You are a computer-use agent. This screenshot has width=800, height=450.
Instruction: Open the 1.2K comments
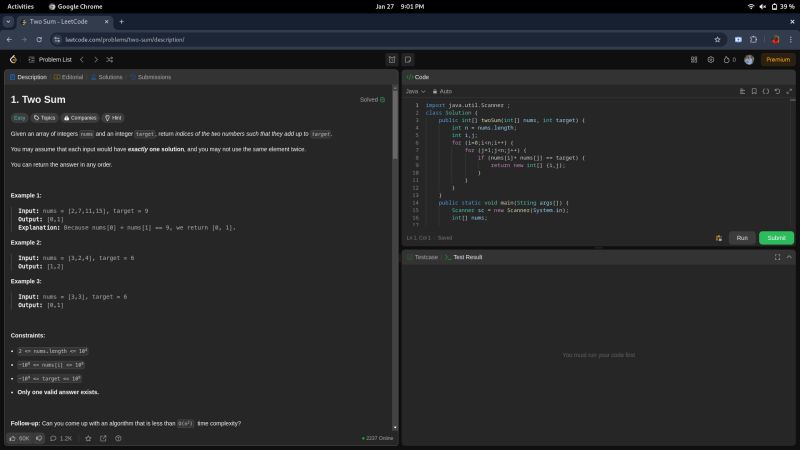[61, 438]
